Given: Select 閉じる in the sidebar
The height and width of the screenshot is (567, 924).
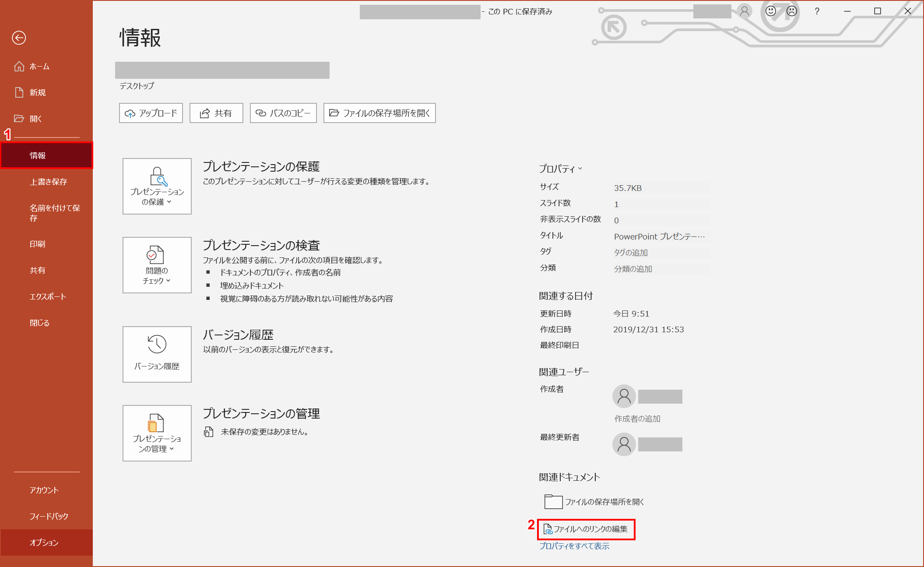Looking at the screenshot, I should [46, 323].
